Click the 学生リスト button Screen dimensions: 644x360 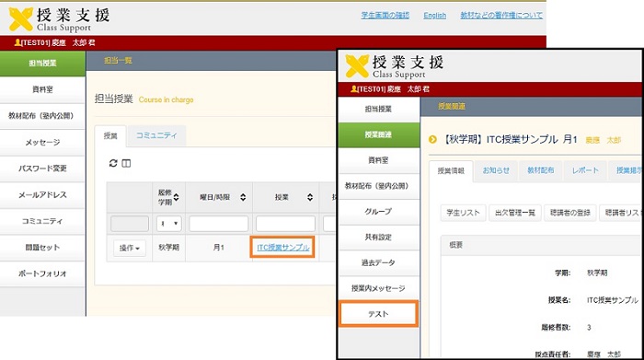[x=463, y=213]
